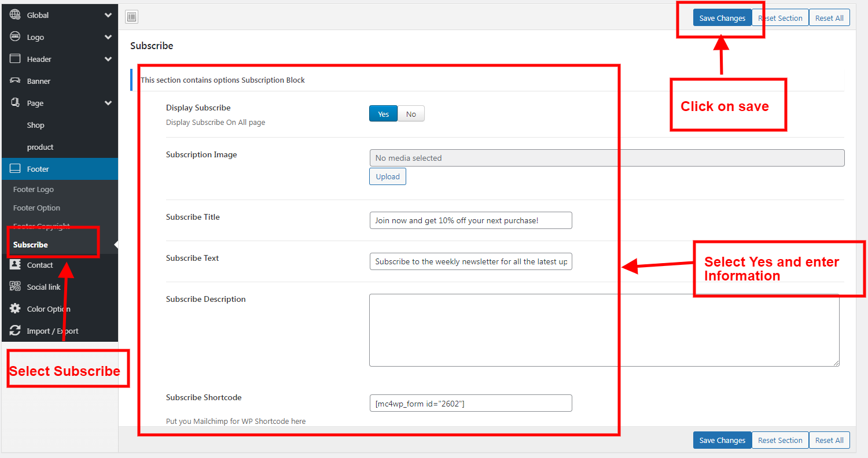The width and height of the screenshot is (868, 458).
Task: Open the Footer Option submenu item
Action: 36,208
